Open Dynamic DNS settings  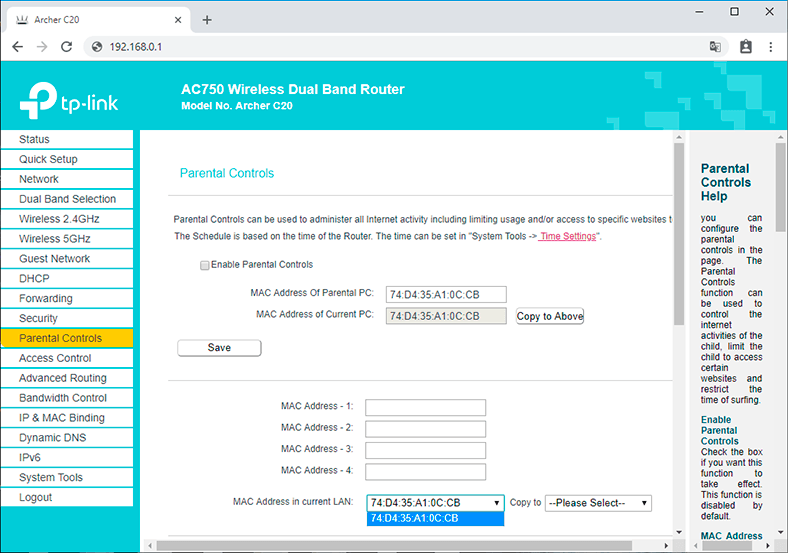[x=67, y=438]
